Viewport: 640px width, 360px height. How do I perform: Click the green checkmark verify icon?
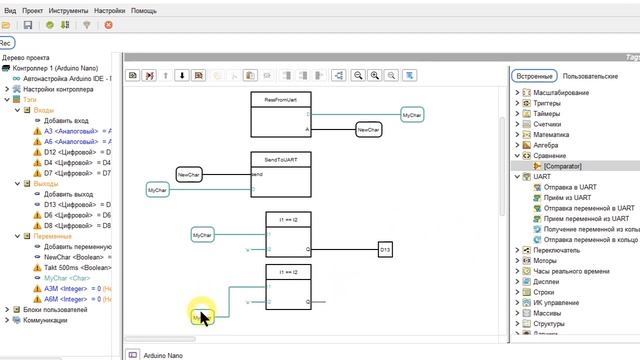coord(50,25)
